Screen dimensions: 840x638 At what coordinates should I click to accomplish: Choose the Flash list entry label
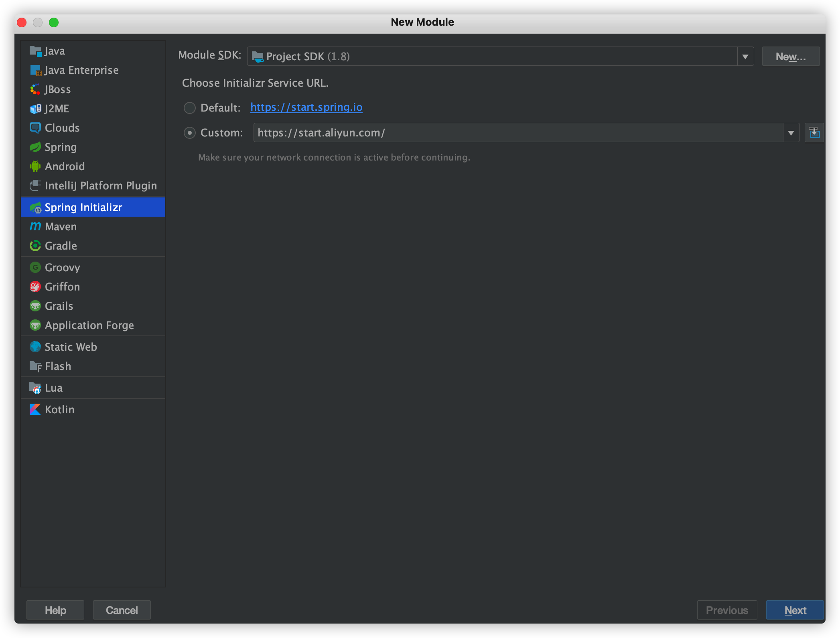pyautogui.click(x=58, y=366)
